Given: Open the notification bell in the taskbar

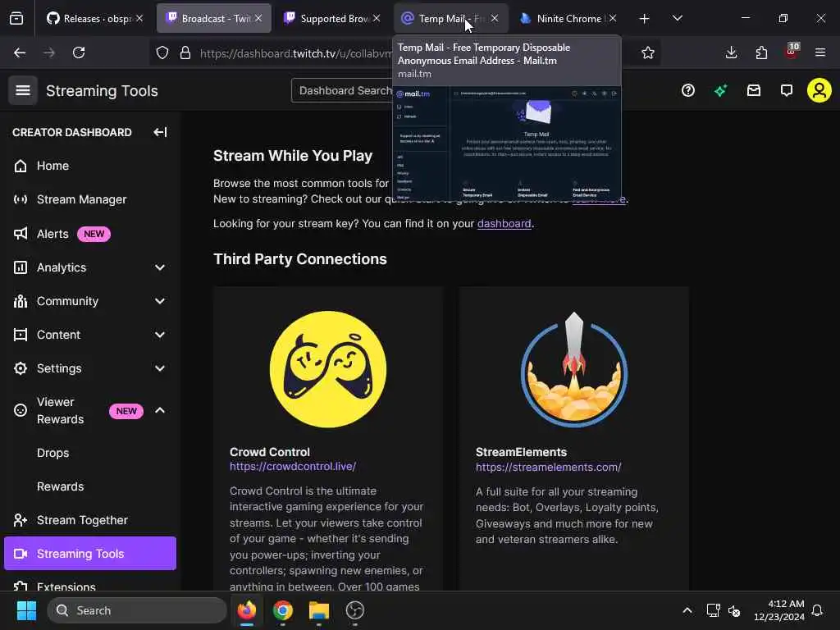Looking at the screenshot, I should click(x=817, y=610).
